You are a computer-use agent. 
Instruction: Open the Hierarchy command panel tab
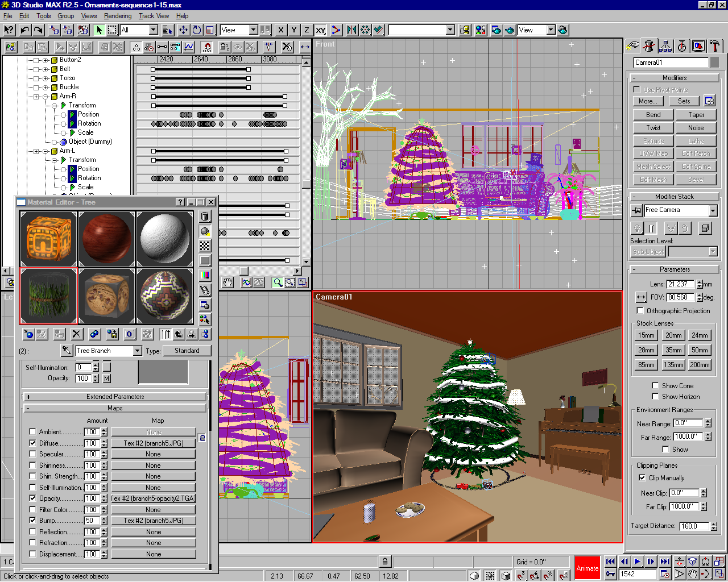click(665, 46)
